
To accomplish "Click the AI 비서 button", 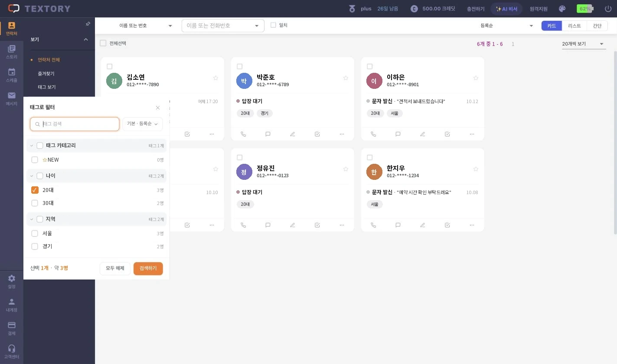I will pyautogui.click(x=506, y=9).
